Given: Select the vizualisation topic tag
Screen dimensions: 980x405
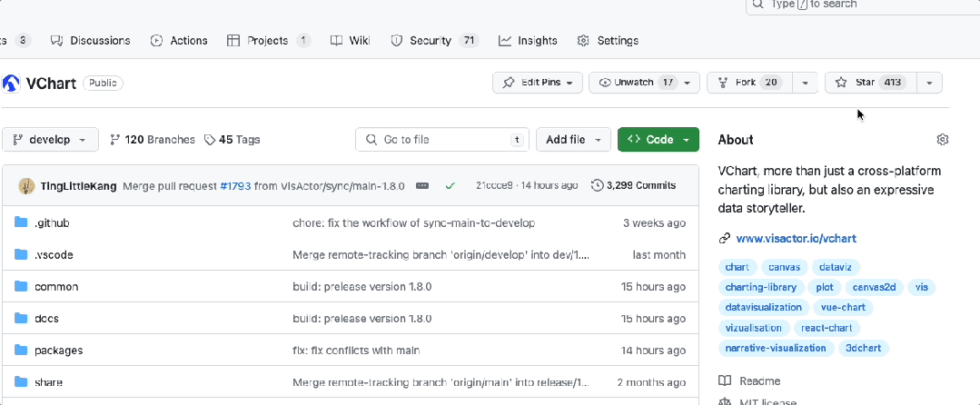Looking at the screenshot, I should pyautogui.click(x=753, y=328).
